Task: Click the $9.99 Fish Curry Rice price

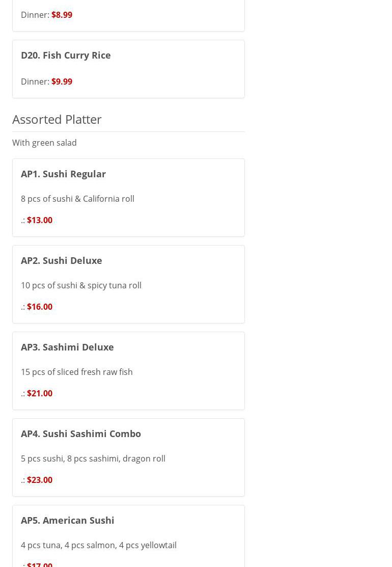Action: pos(62,82)
